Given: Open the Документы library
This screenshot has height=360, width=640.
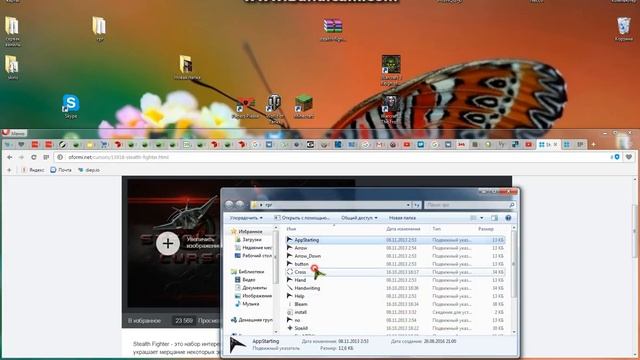Looking at the screenshot, I should 251,288.
